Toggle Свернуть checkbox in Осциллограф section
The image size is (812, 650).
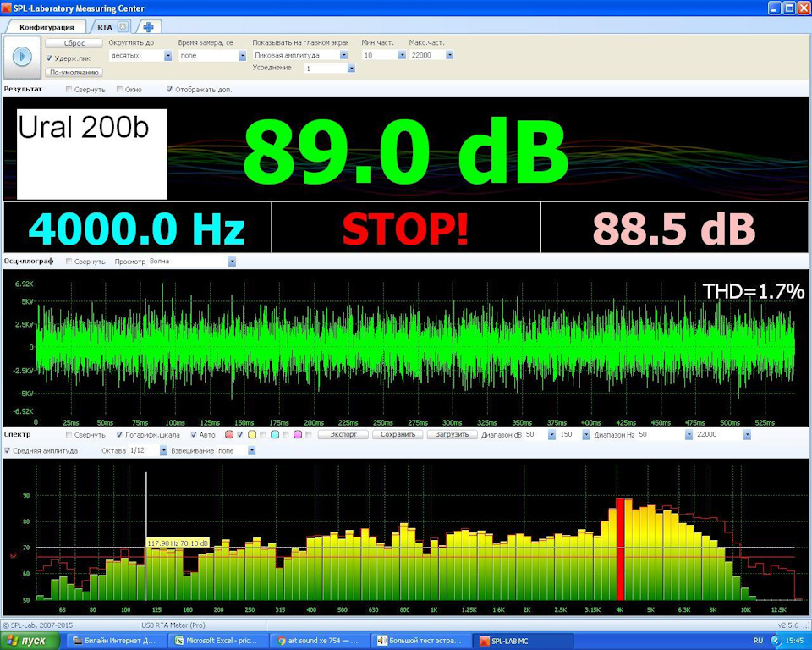tap(69, 262)
